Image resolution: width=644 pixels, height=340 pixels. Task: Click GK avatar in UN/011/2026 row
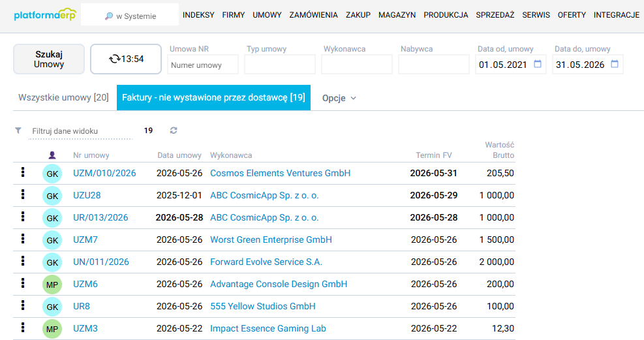pos(52,262)
